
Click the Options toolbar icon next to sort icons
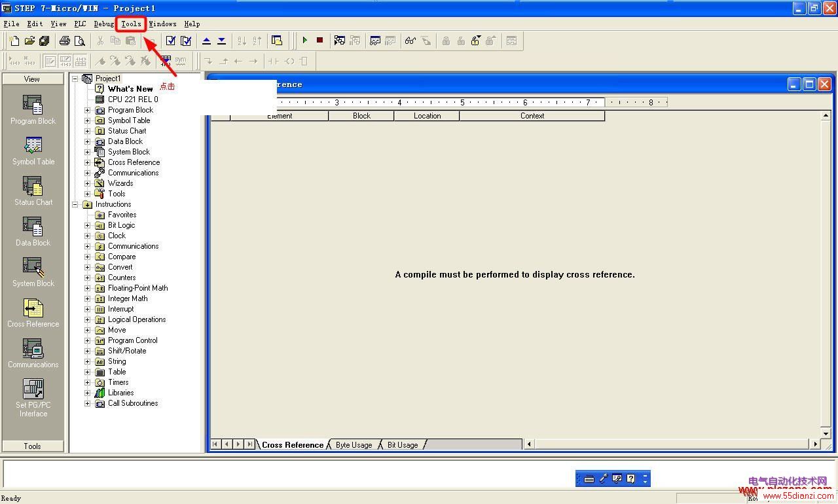[277, 41]
